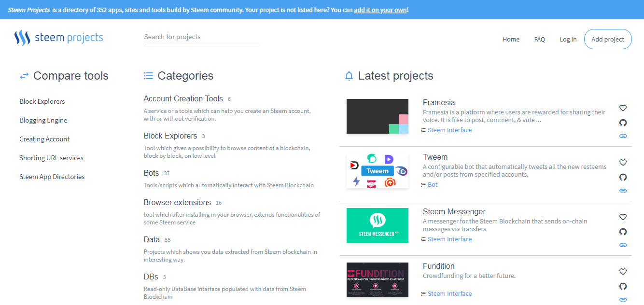Like the Framesia project with heart icon
The width and height of the screenshot is (644, 305).
[623, 108]
